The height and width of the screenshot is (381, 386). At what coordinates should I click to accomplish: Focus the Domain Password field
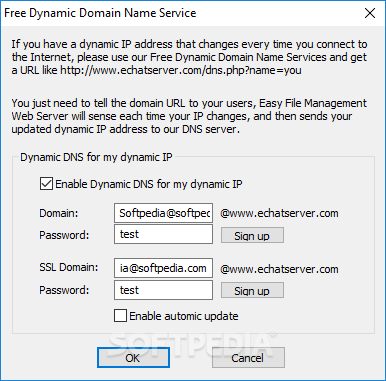163,234
